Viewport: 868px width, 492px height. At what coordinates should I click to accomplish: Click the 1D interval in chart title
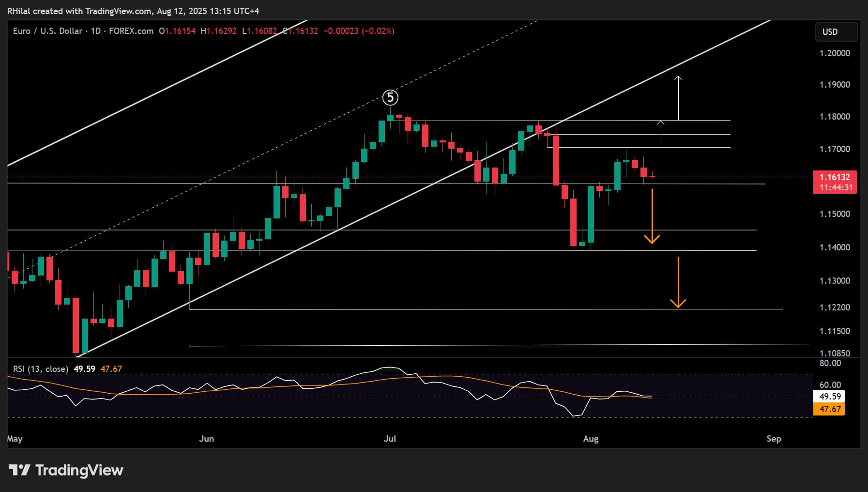click(95, 31)
